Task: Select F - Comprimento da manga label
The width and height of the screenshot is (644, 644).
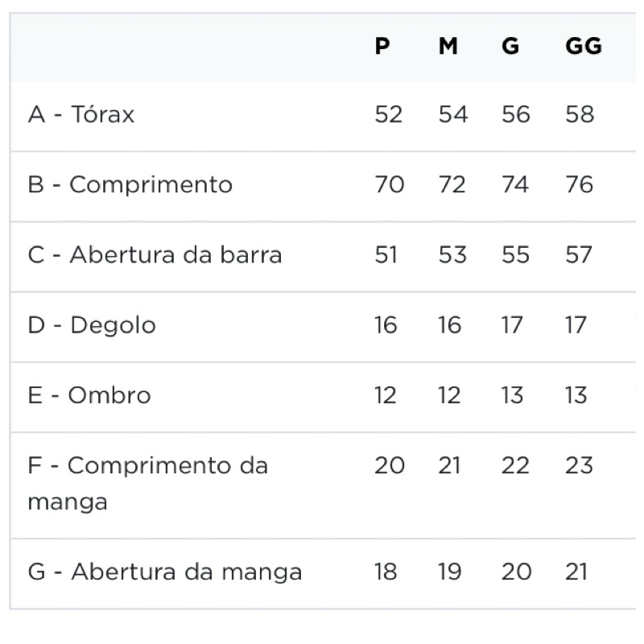Action: click(x=147, y=483)
